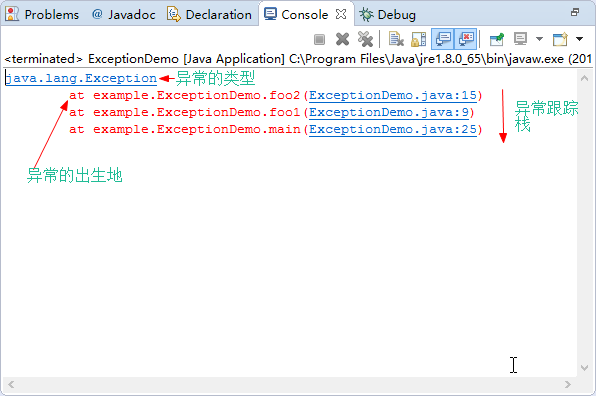Pin the console with the pushpin icon
Viewport: 596px width, 396px height.
[497, 39]
